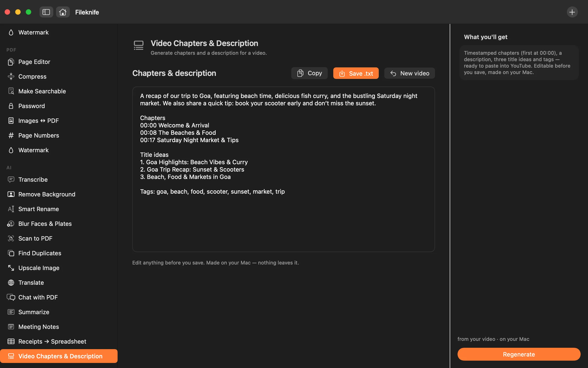The image size is (588, 368).
Task: Open the Password lock icon
Action: coord(11,106)
